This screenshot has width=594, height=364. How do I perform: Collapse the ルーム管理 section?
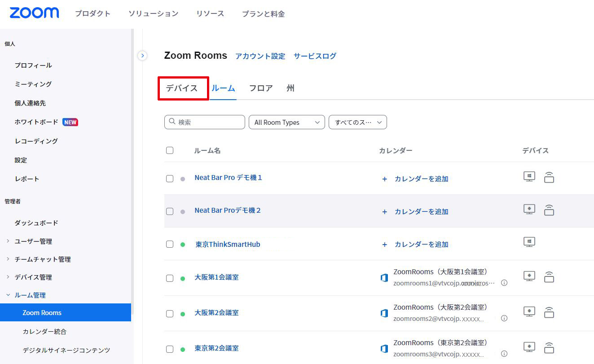8,295
